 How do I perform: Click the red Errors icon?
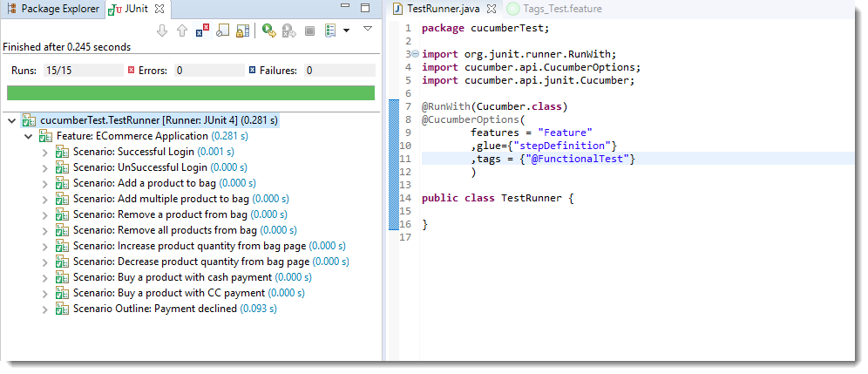point(132,71)
